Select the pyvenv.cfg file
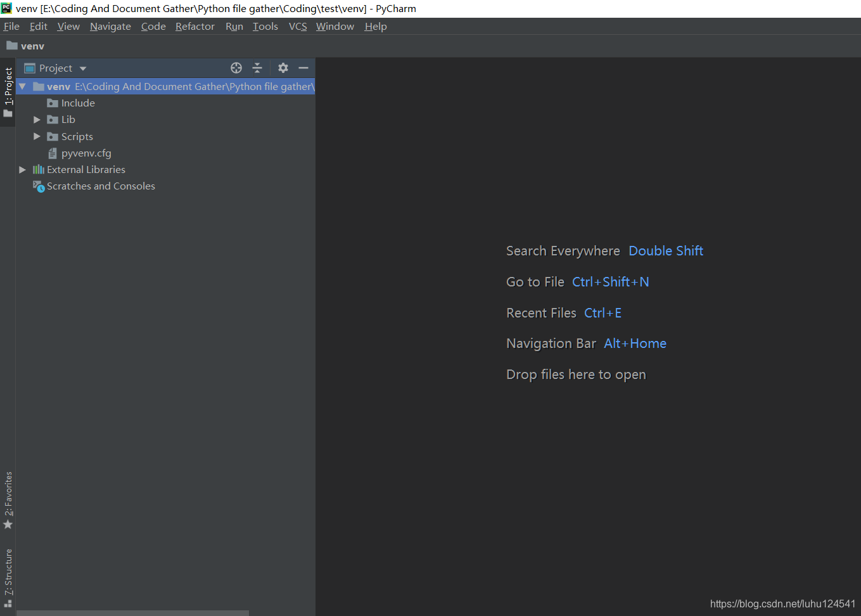Screen dimensions: 861x616 coord(165,153)
